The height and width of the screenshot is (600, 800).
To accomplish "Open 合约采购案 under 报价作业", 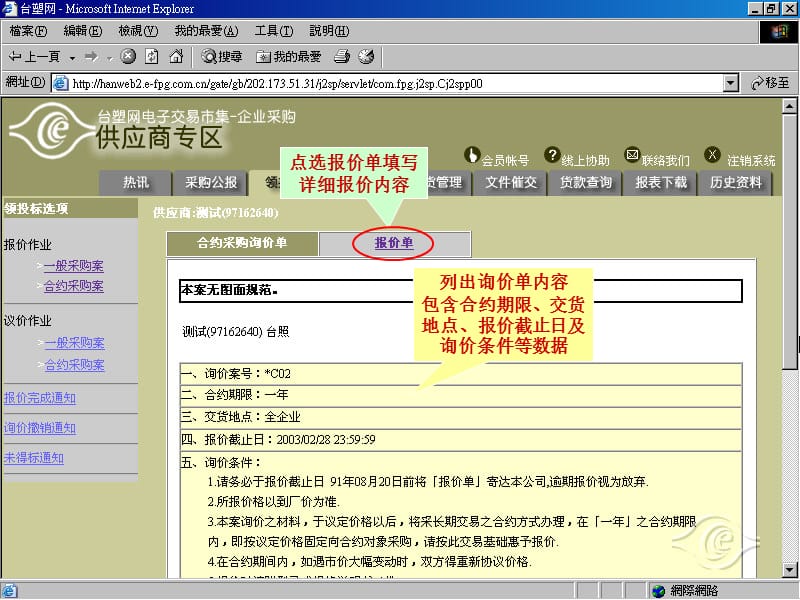I will (x=73, y=286).
